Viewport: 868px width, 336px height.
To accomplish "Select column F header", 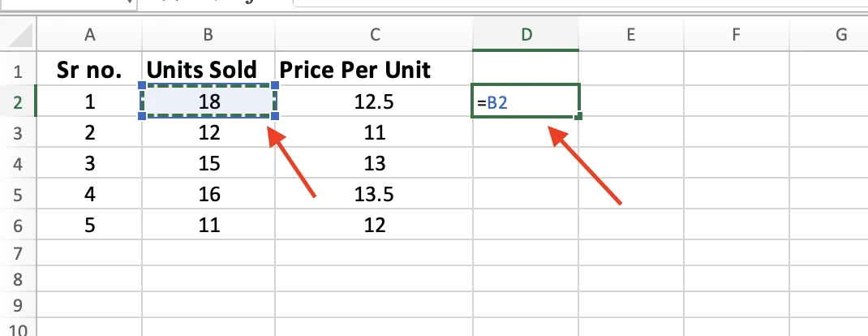I will [x=737, y=36].
